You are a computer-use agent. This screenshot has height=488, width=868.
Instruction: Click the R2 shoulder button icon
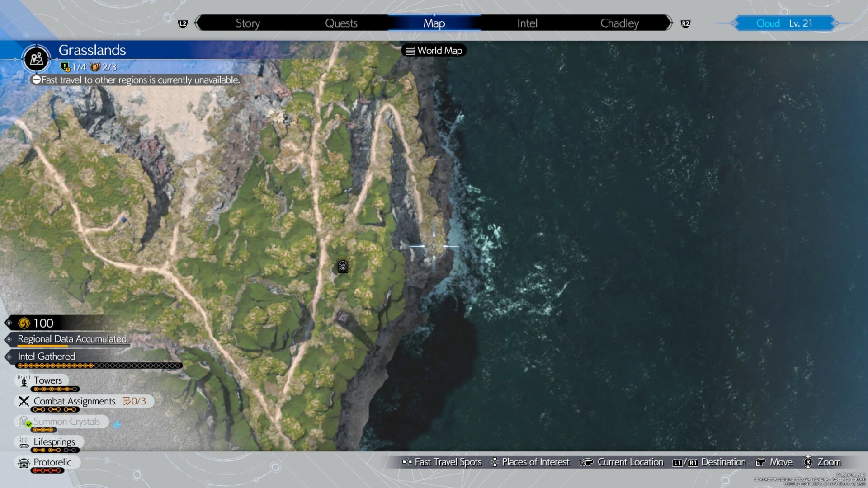tap(685, 23)
